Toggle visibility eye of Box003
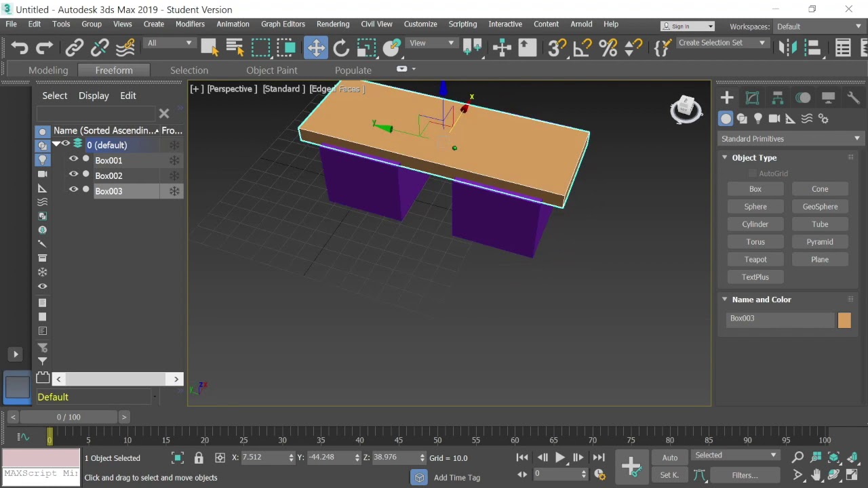 pyautogui.click(x=73, y=190)
